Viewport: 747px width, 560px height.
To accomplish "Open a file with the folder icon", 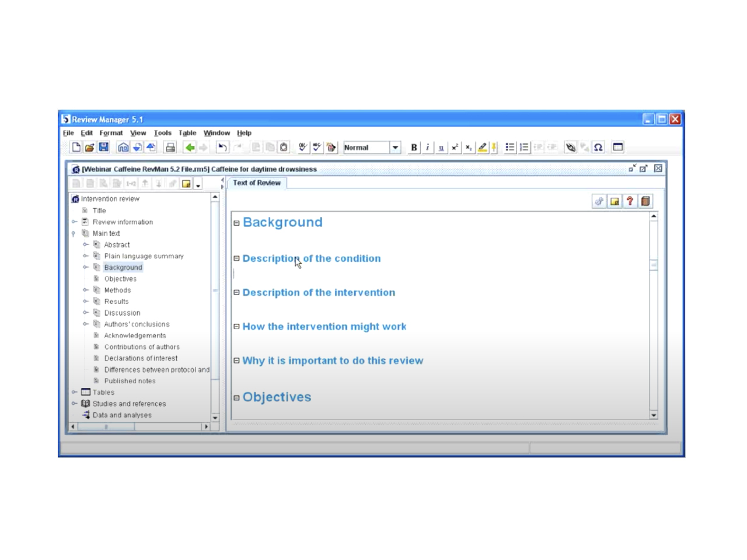I will (89, 148).
